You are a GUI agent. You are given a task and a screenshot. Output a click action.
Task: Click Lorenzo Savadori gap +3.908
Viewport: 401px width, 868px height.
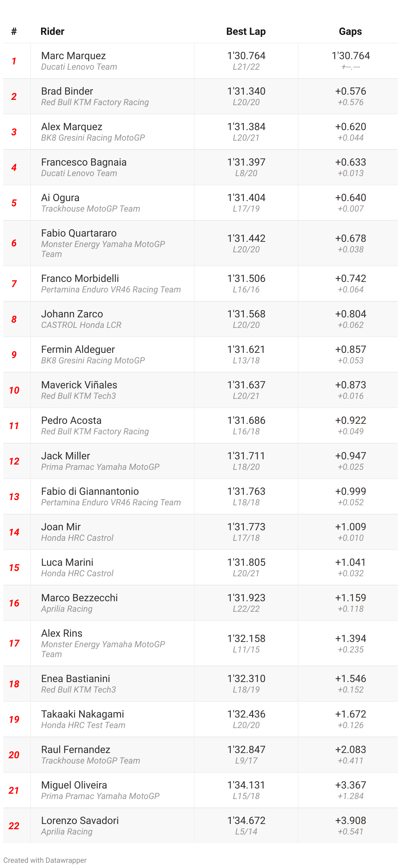[x=350, y=820]
